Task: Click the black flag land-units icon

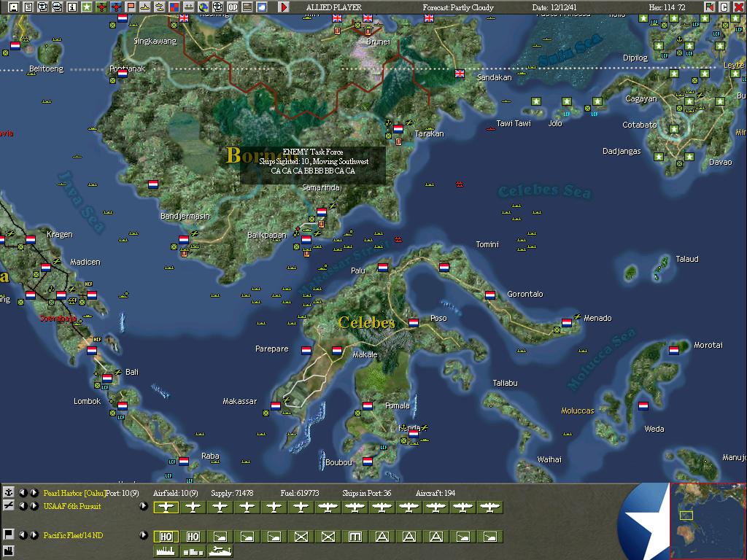Action: coord(8,534)
